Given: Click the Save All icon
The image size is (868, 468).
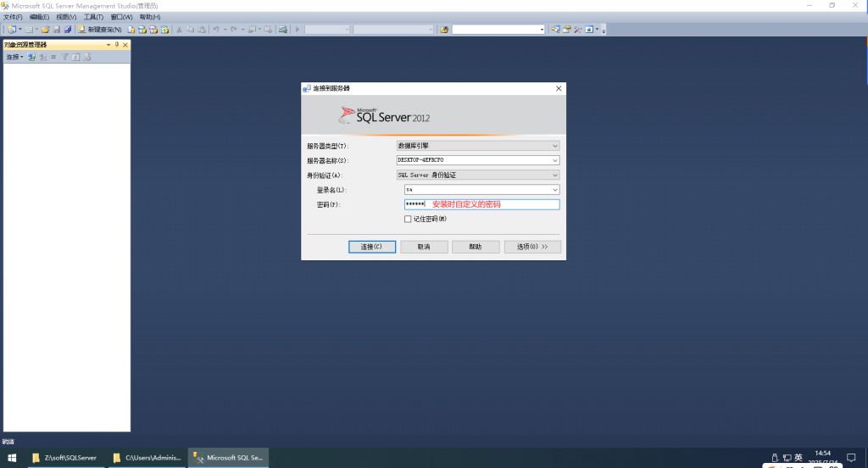Looking at the screenshot, I should tap(68, 30).
